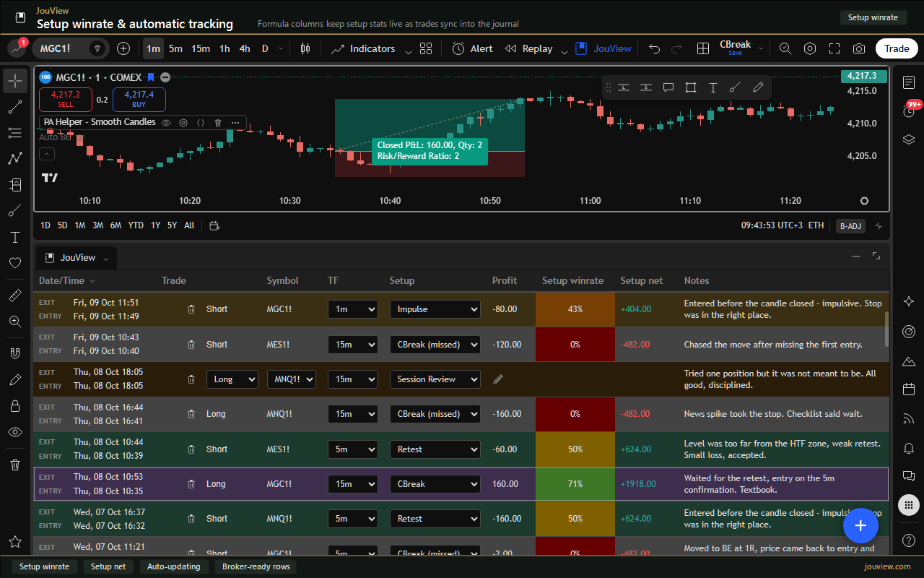Open the layout setup grid icon
Screen dimensions: 924x578
coord(702,48)
